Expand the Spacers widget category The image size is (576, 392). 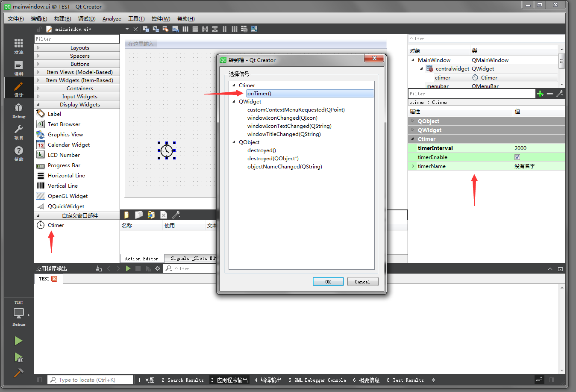tap(38, 56)
